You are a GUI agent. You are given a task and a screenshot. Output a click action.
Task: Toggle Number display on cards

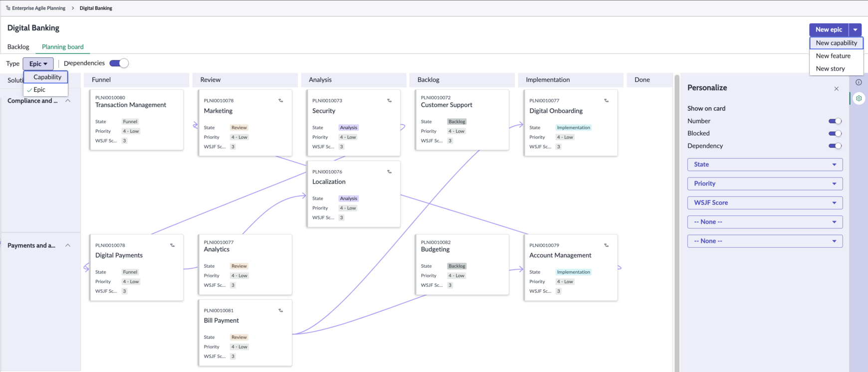tap(835, 121)
